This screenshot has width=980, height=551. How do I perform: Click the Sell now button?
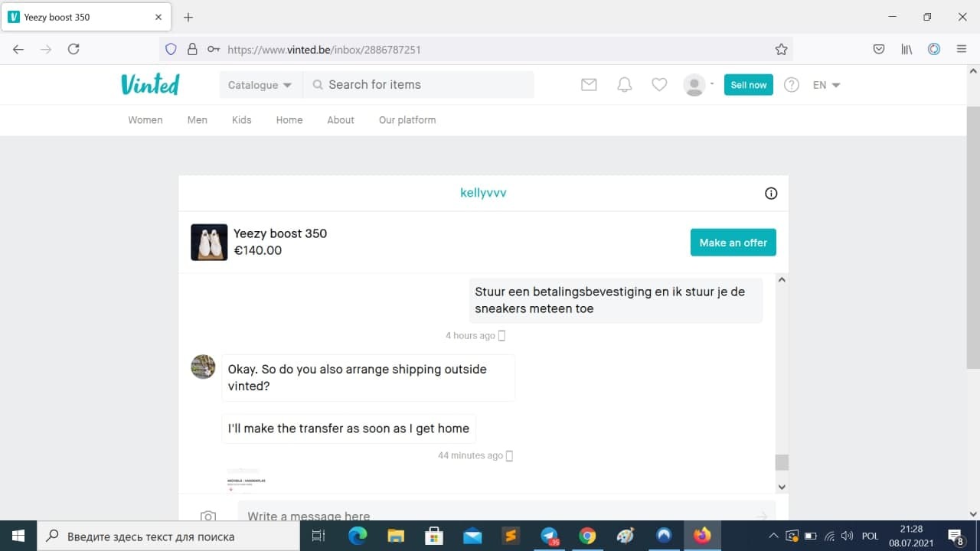749,85
